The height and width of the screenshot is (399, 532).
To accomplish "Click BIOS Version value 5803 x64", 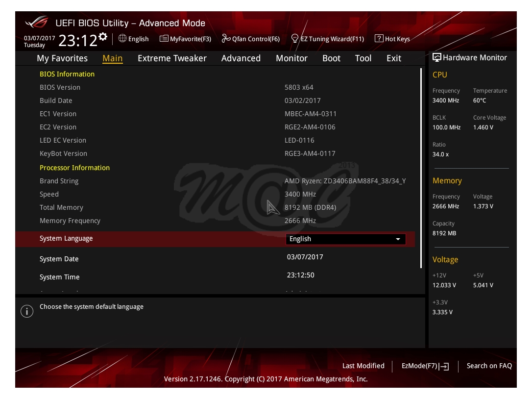I will (x=298, y=87).
